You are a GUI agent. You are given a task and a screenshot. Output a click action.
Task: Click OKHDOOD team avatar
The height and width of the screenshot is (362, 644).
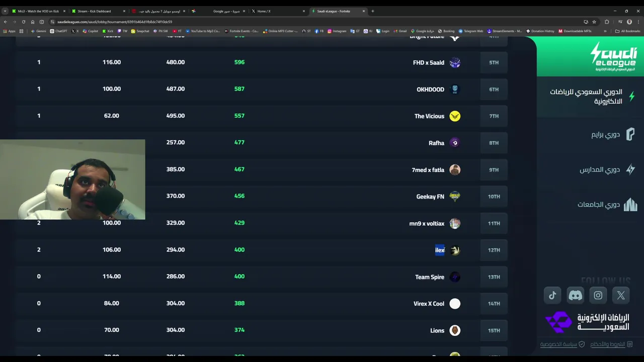pyautogui.click(x=455, y=89)
